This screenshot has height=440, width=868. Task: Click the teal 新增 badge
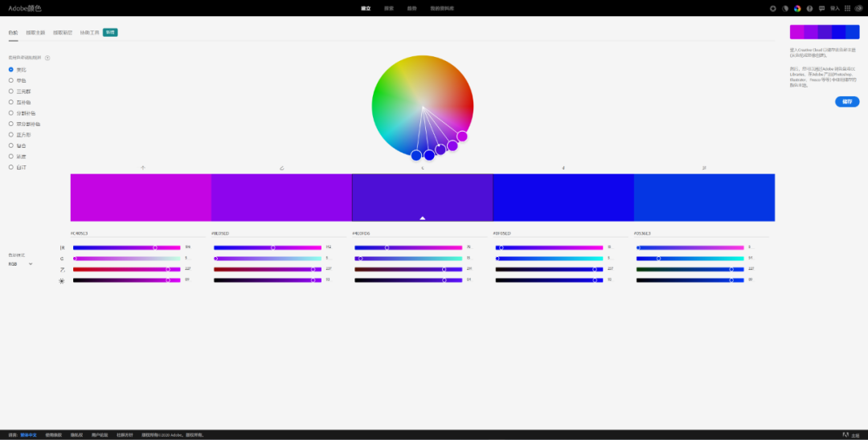pos(110,33)
